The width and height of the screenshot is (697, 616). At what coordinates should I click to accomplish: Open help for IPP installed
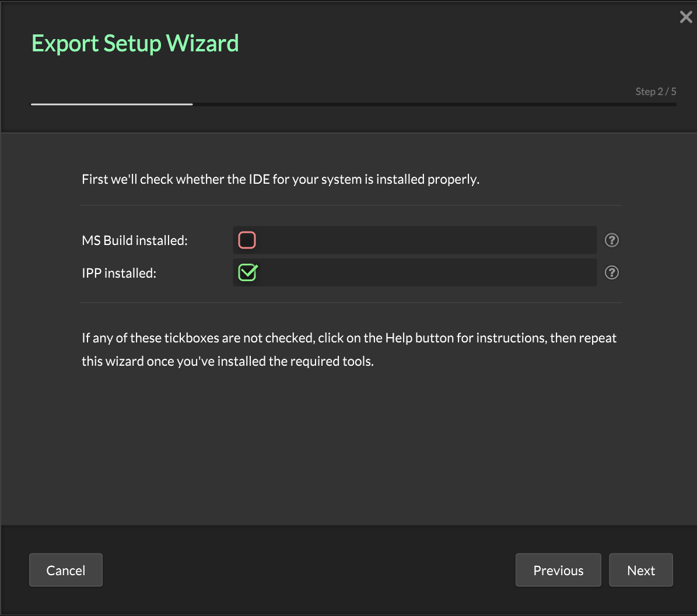point(611,272)
